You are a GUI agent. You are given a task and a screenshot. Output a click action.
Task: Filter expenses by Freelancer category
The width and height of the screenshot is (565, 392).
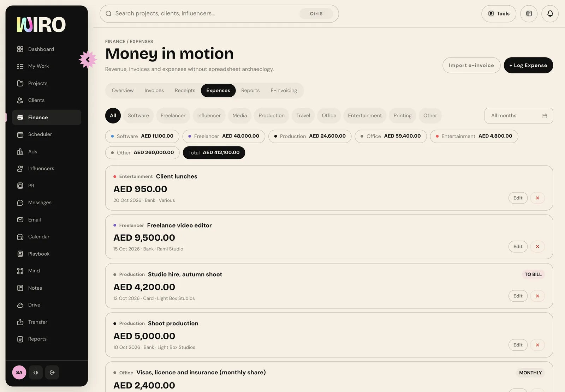coord(173,116)
